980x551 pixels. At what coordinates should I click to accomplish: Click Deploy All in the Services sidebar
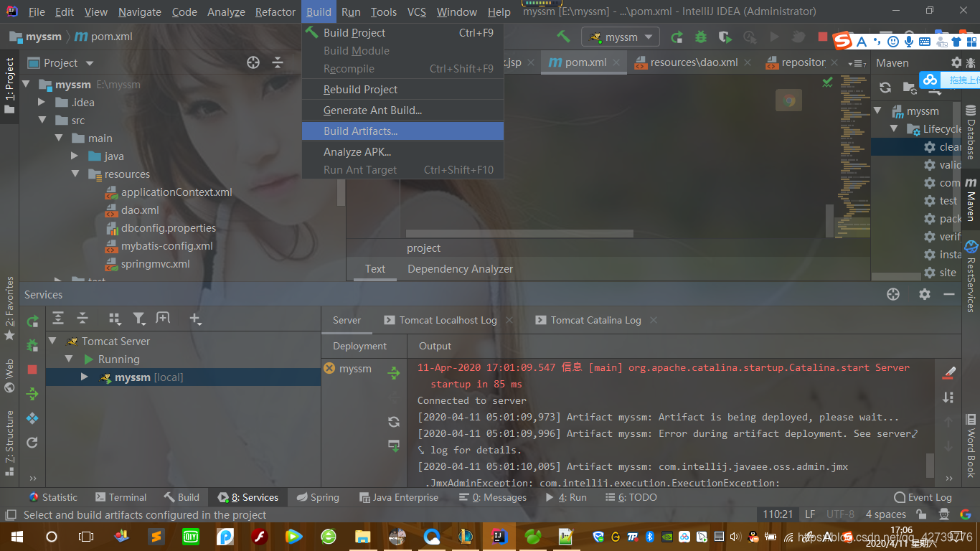coord(32,394)
